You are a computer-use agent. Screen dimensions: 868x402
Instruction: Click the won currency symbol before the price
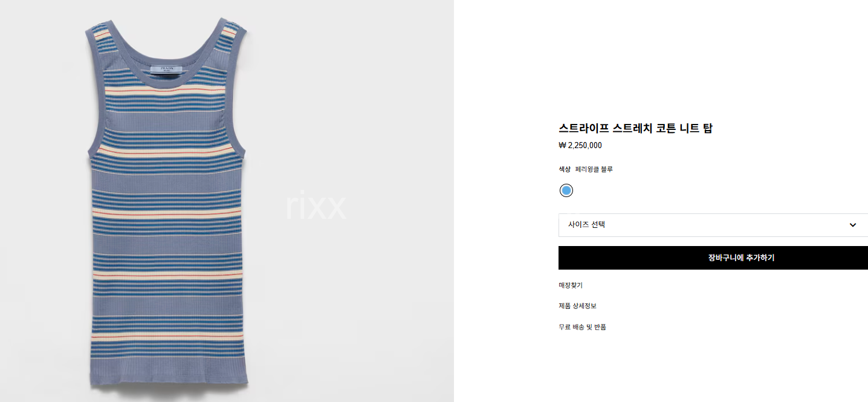[562, 146]
